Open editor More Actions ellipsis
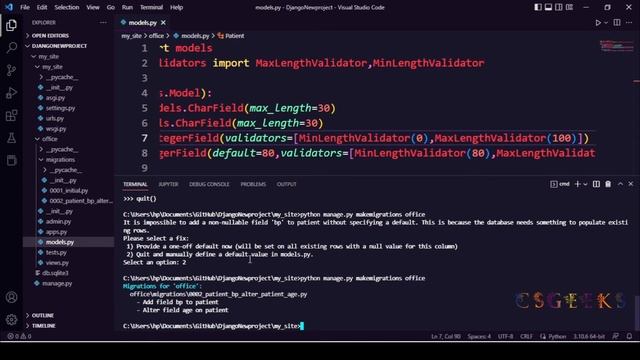The height and width of the screenshot is (360, 640). tap(629, 22)
